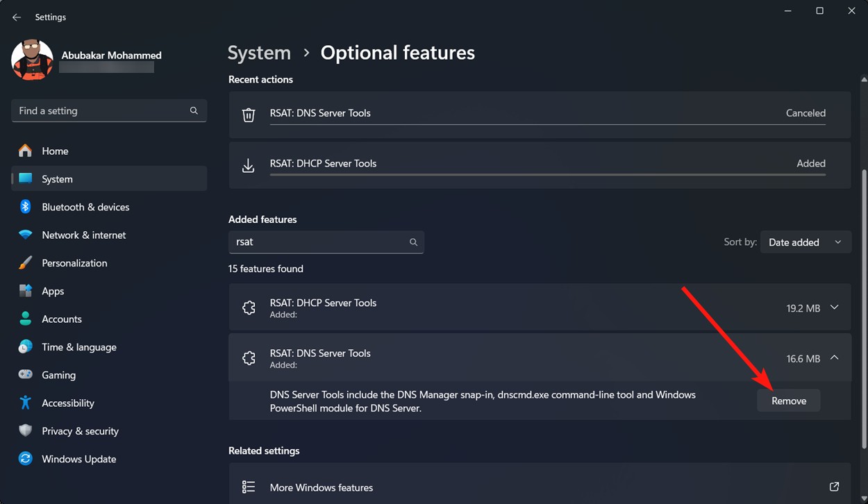The image size is (868, 504).
Task: Click the trash icon beside RSAT: DNS Server Tools
Action: coord(249,115)
